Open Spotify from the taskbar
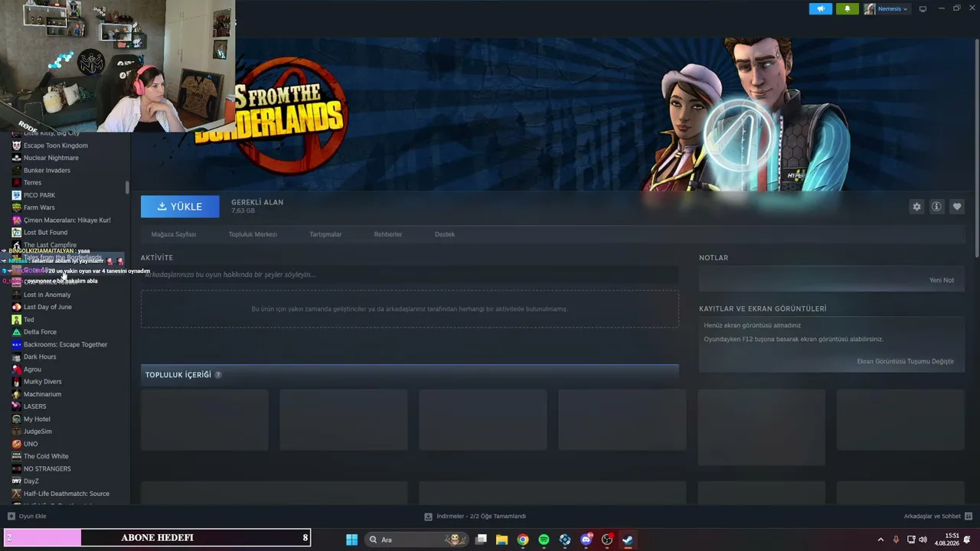Viewport: 980px width, 551px height. (544, 540)
